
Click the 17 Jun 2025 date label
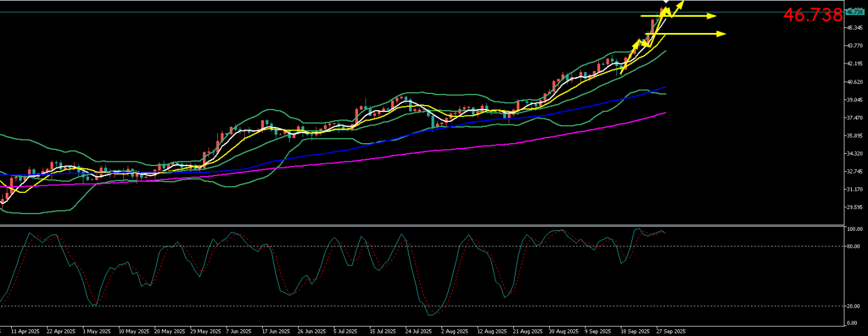(x=275, y=332)
